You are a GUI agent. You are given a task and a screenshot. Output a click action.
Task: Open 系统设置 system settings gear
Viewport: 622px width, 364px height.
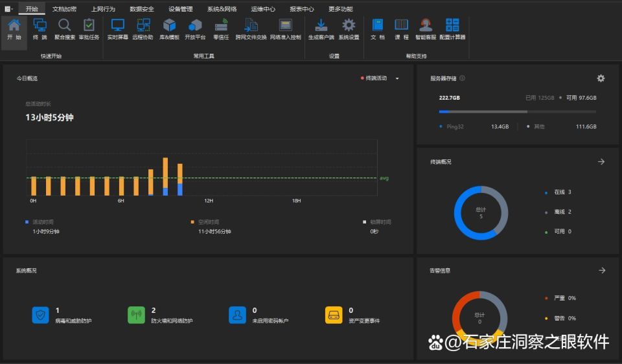tap(349, 25)
